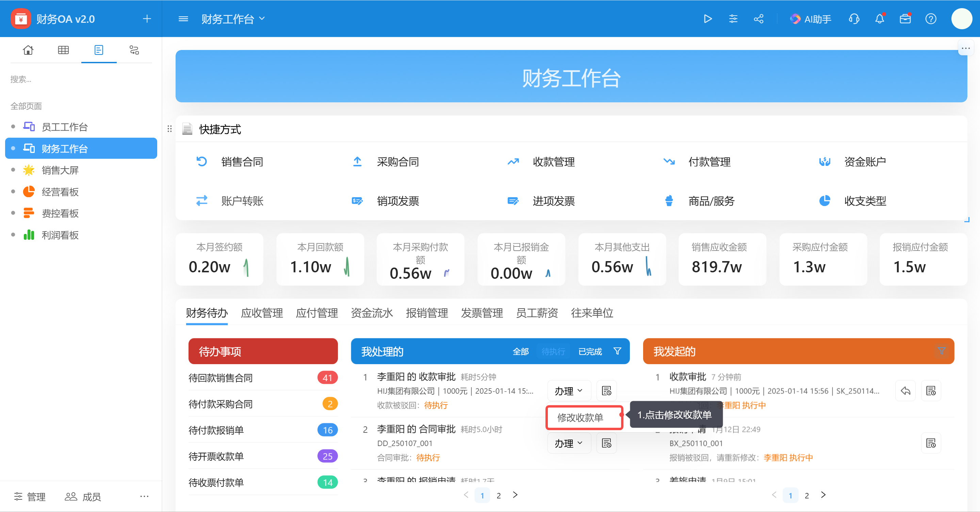Open 经营看板 page in sidebar

pyautogui.click(x=81, y=191)
